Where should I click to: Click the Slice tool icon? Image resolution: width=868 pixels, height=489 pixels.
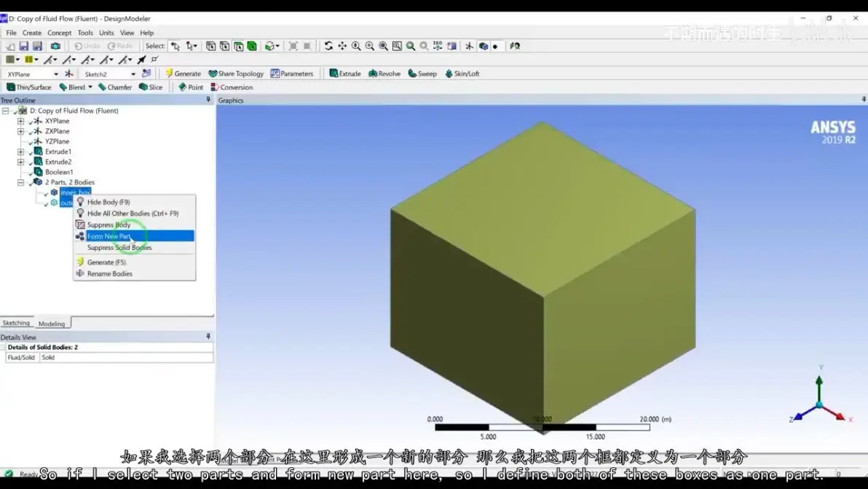143,87
